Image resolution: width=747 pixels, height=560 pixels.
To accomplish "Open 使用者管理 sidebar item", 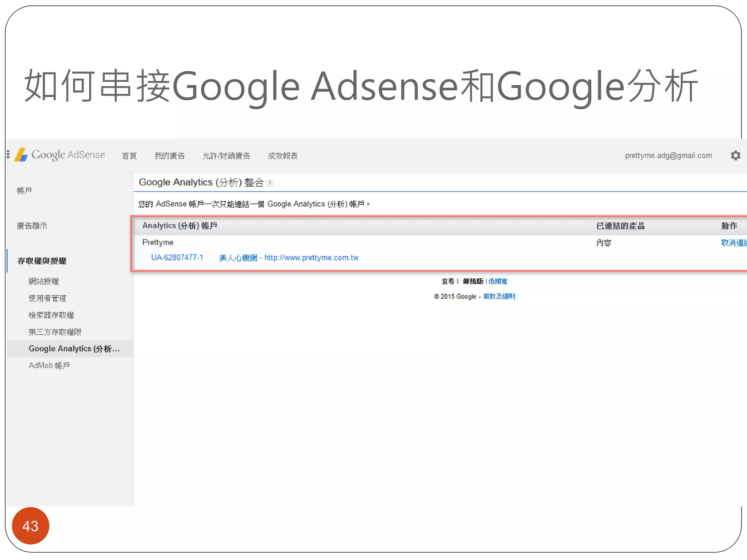I will (47, 298).
